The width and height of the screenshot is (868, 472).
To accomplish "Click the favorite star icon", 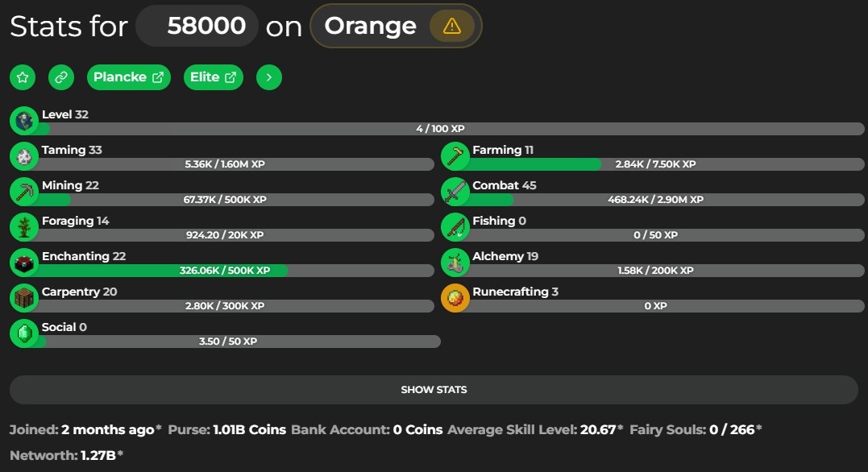I will pos(23,77).
